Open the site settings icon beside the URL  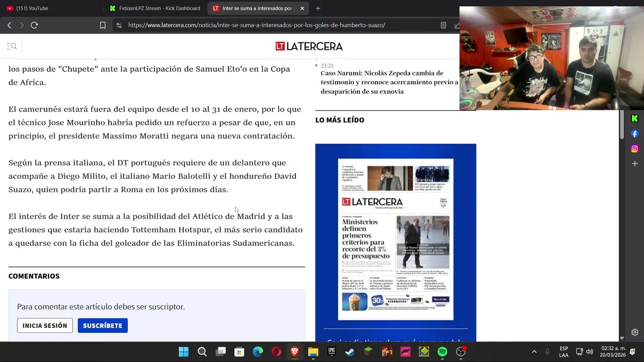click(x=119, y=25)
